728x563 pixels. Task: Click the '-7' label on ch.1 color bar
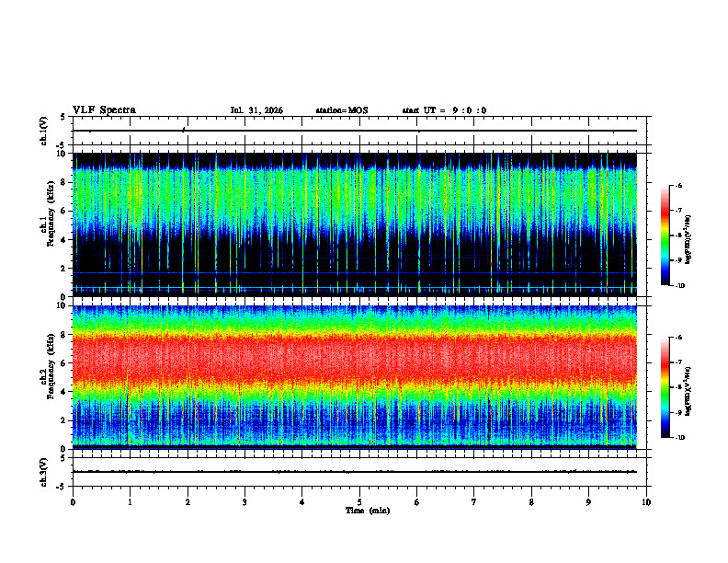click(x=678, y=211)
